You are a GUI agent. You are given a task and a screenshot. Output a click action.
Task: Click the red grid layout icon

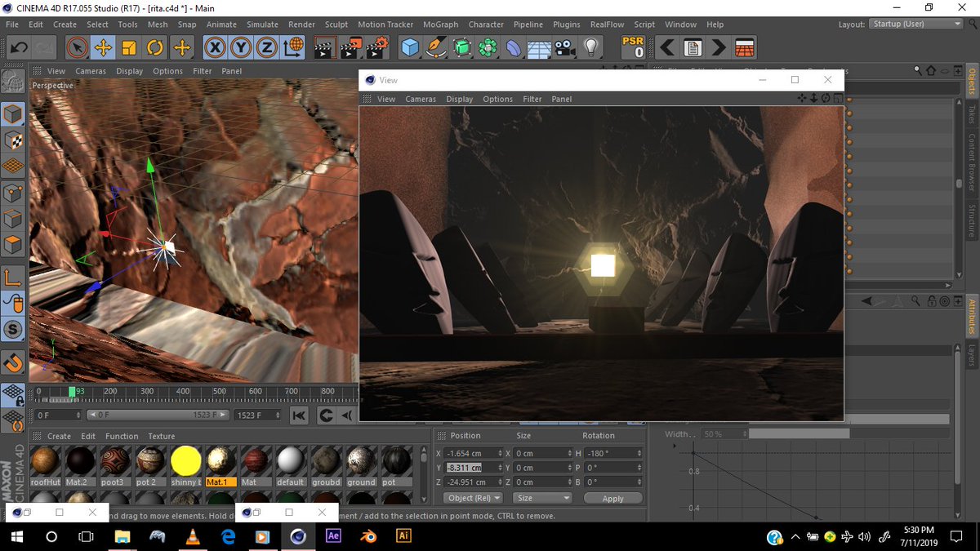click(745, 47)
